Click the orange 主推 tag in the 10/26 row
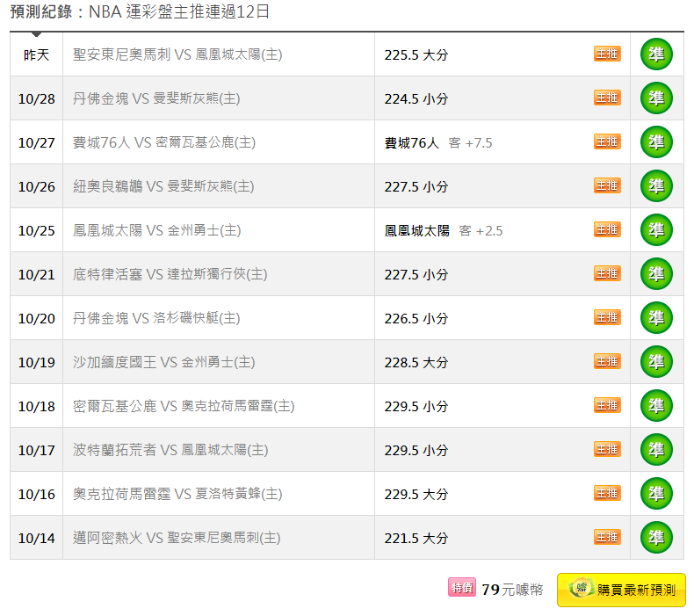This screenshot has width=694, height=616. pos(607,185)
